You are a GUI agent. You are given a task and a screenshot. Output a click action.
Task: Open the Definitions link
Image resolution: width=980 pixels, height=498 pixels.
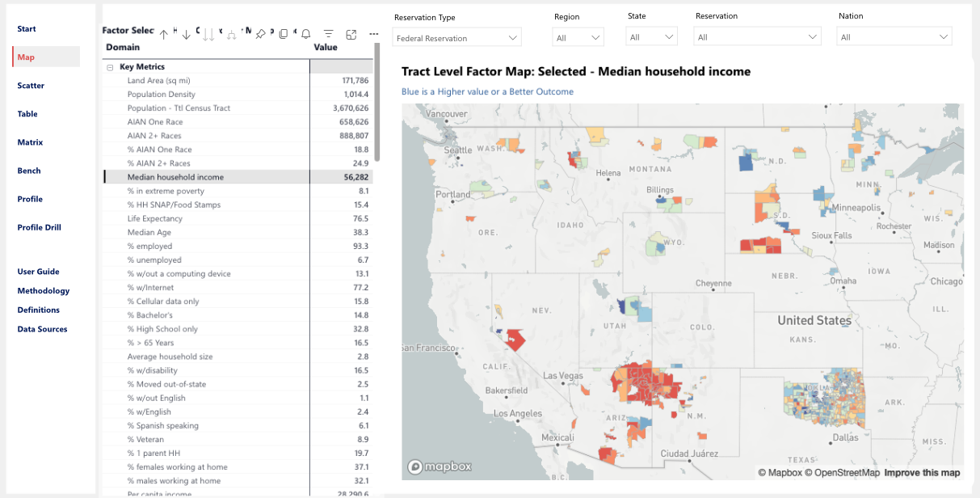coord(39,310)
